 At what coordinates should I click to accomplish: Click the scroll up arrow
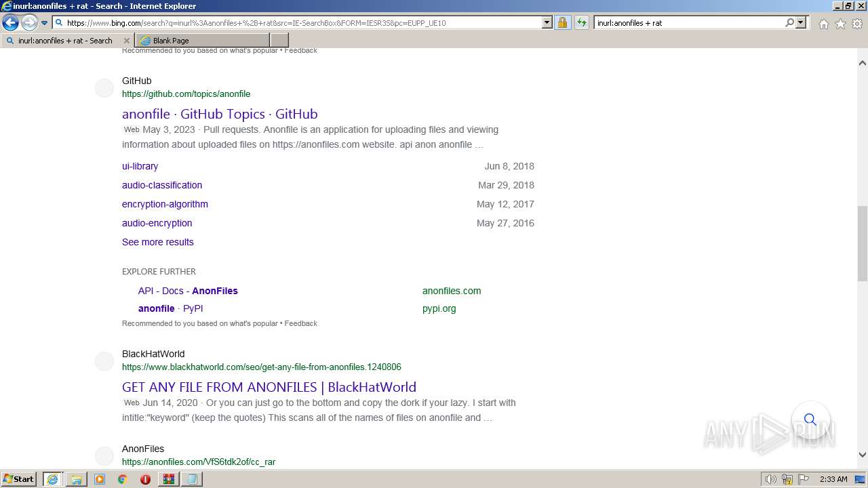[862, 63]
